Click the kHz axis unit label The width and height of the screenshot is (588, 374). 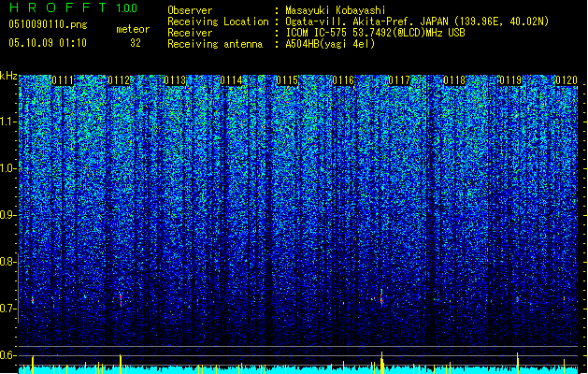pyautogui.click(x=8, y=76)
